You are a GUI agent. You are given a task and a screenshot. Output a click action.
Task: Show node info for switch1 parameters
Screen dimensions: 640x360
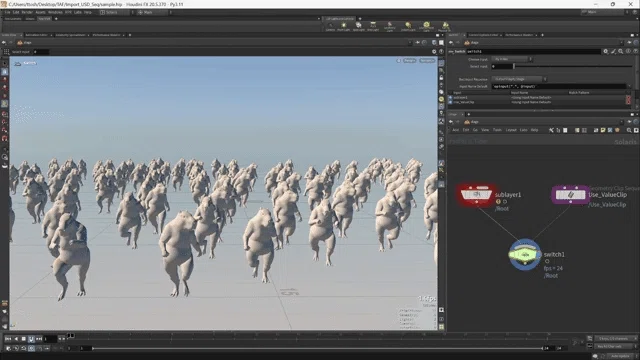(x=628, y=51)
